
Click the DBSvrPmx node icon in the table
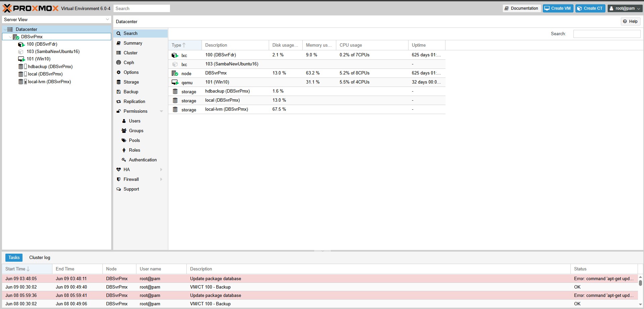[175, 73]
